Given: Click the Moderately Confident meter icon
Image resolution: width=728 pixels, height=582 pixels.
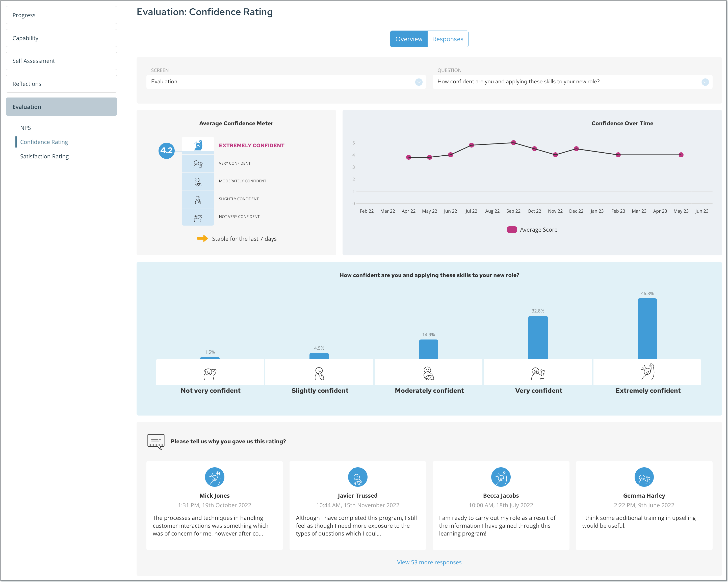Looking at the screenshot, I should coord(198,182).
